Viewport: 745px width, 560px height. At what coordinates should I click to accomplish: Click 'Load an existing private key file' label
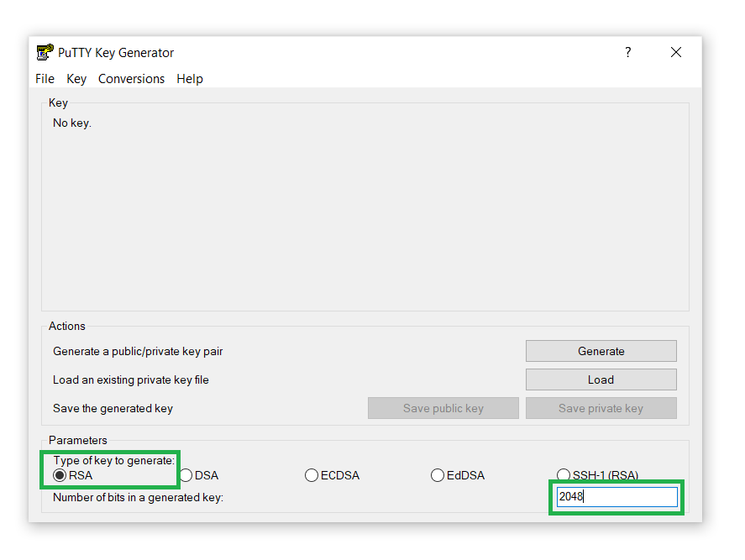[131, 380]
